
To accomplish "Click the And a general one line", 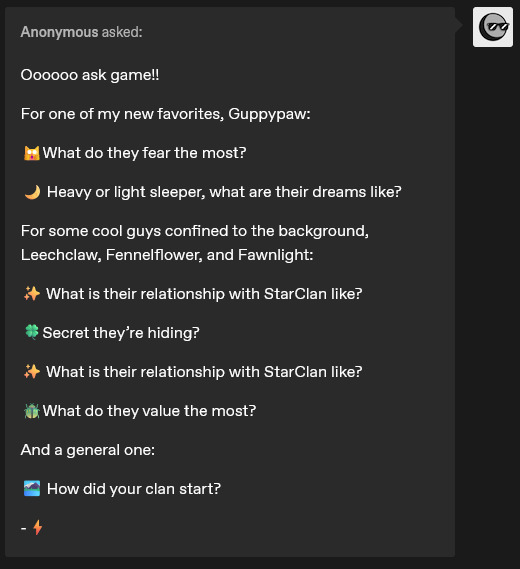I will coord(87,450).
